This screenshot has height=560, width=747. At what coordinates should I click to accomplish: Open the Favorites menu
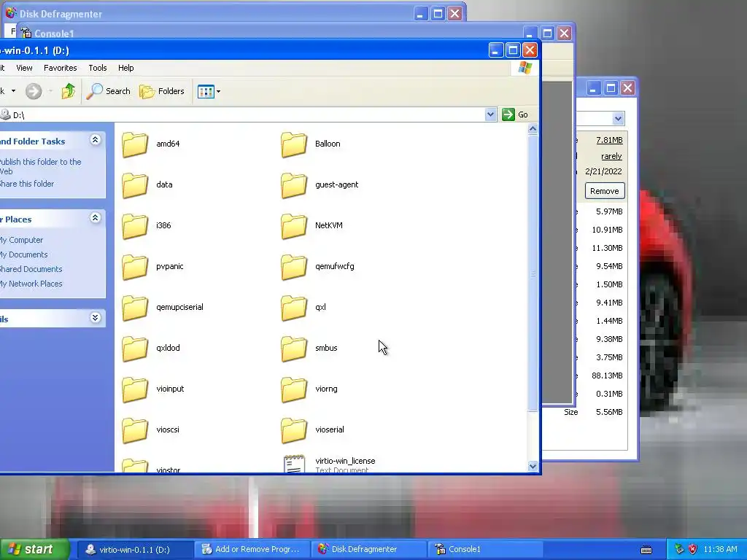pos(60,68)
